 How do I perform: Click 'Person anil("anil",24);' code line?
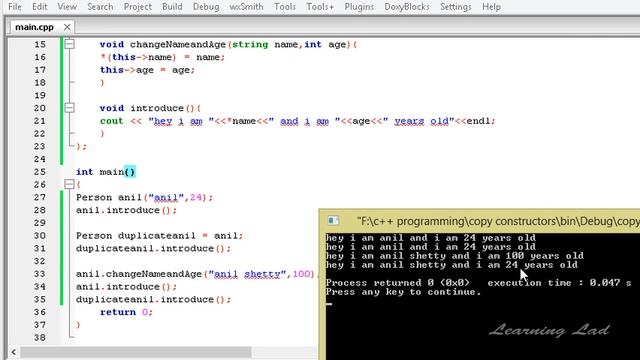(x=144, y=198)
